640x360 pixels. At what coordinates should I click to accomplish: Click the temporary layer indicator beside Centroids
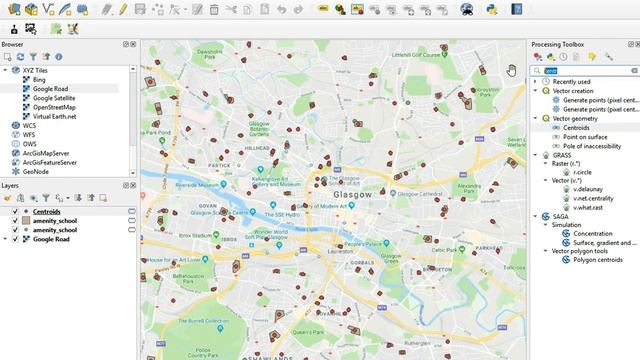pos(131,211)
